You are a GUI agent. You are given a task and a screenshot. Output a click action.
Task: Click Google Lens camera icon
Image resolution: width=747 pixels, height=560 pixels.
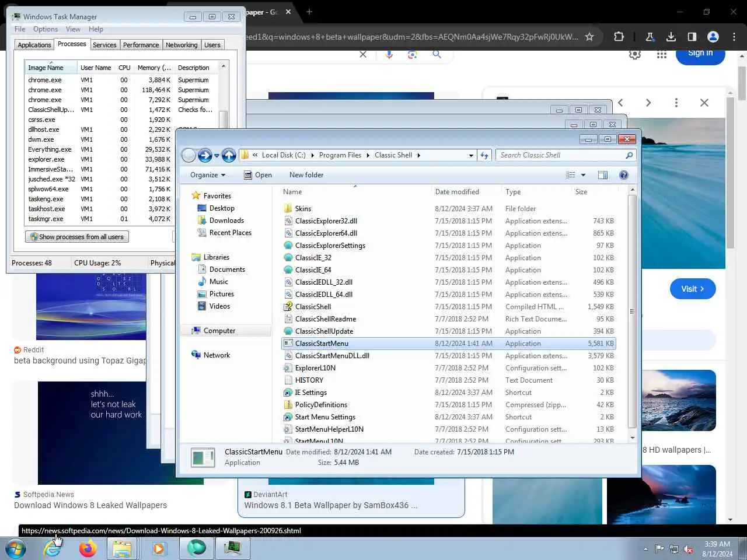click(413, 54)
